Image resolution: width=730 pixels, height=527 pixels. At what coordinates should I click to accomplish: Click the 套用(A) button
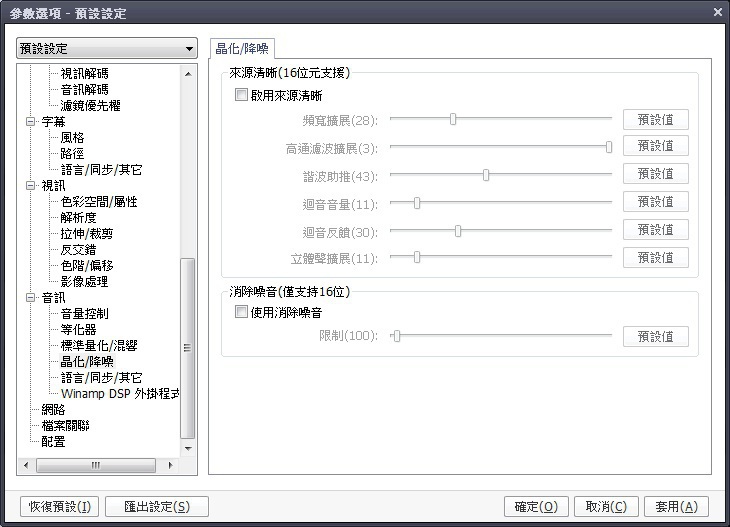(x=676, y=507)
